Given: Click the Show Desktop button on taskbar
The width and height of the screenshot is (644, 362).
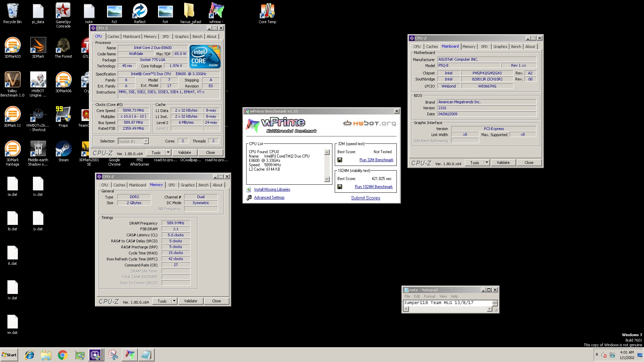Looking at the screenshot, I should pos(640,355).
